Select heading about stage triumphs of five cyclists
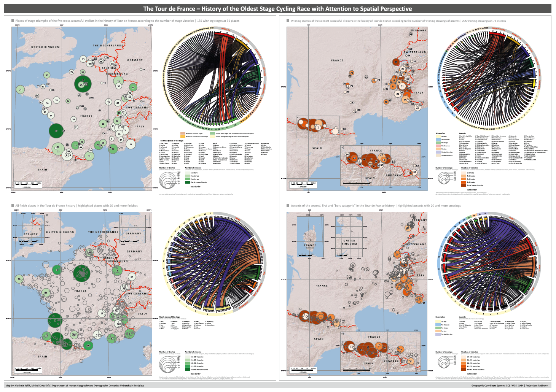 (127, 21)
